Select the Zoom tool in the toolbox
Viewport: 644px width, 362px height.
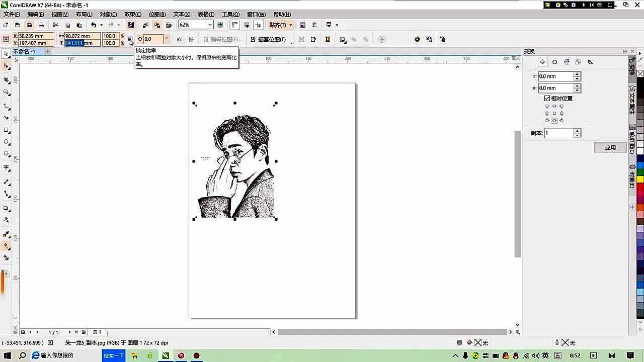point(7,93)
